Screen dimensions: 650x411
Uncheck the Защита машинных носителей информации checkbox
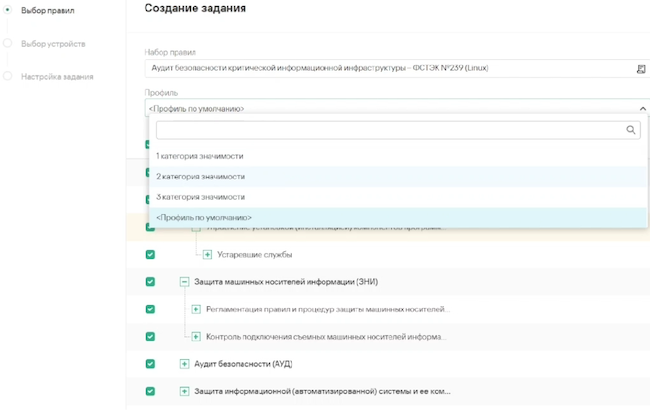[150, 281]
